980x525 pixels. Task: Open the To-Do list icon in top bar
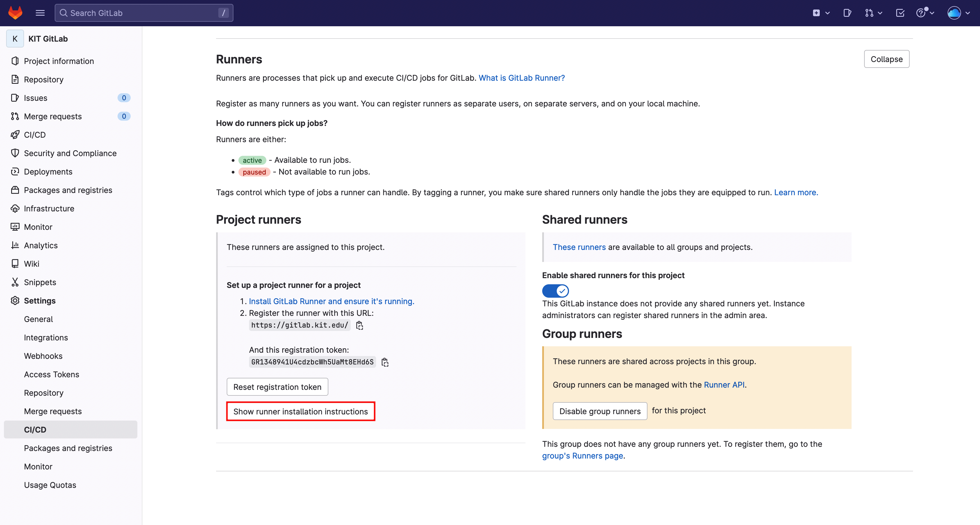click(900, 13)
